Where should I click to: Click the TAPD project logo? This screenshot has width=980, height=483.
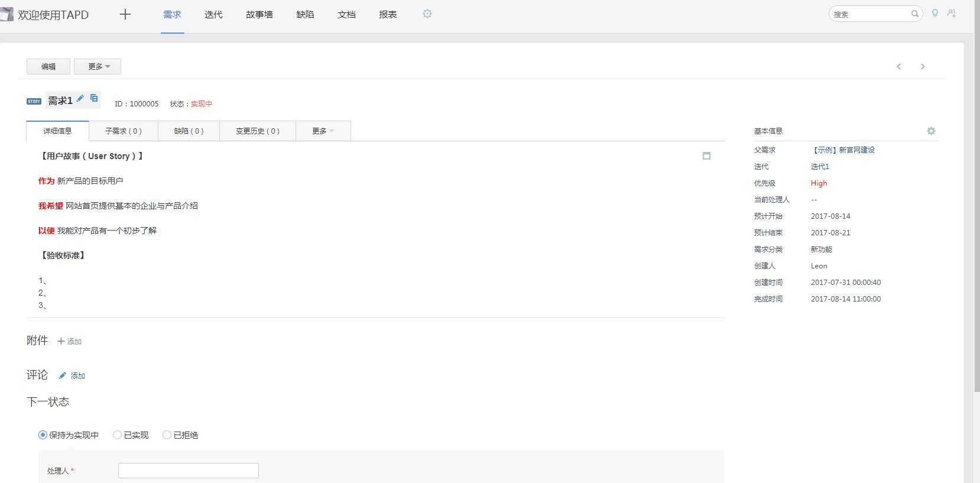7,14
